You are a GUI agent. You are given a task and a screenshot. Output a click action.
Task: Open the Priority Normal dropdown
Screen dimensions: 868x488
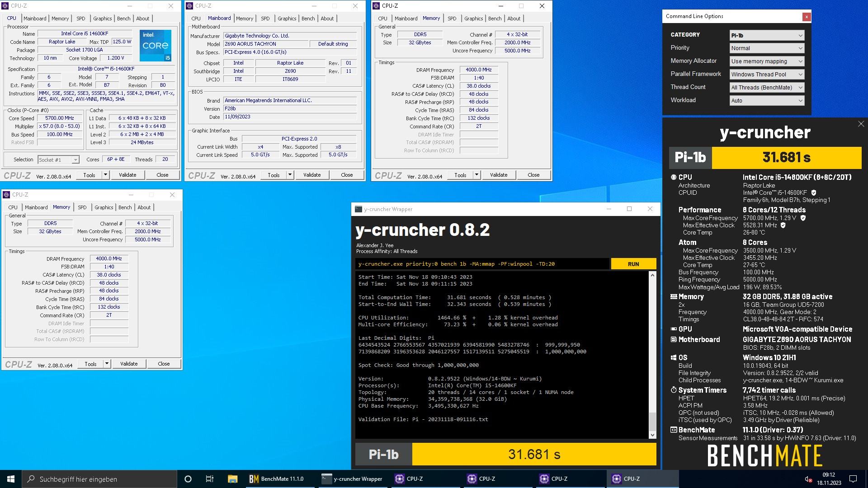[x=767, y=48]
